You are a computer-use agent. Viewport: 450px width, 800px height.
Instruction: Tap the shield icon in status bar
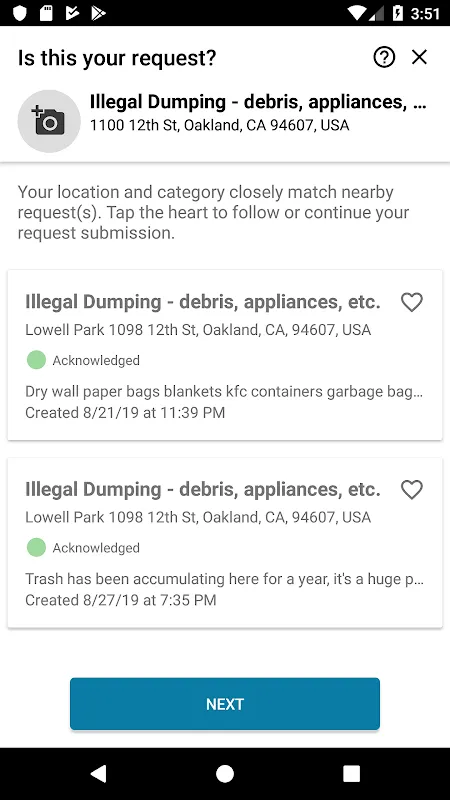coord(19,13)
